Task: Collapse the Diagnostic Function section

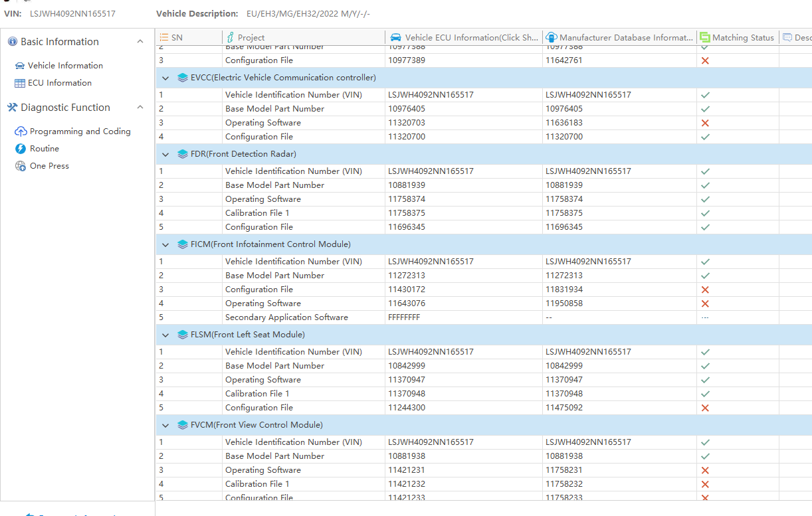Action: pyautogui.click(x=140, y=108)
